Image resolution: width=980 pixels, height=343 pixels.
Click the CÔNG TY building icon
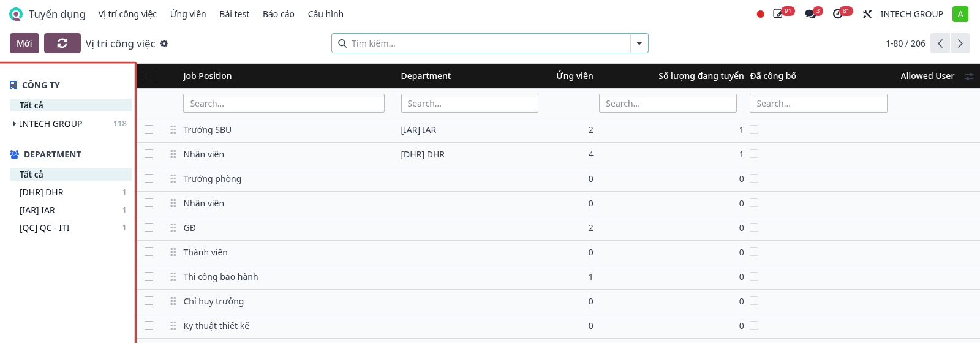[13, 85]
